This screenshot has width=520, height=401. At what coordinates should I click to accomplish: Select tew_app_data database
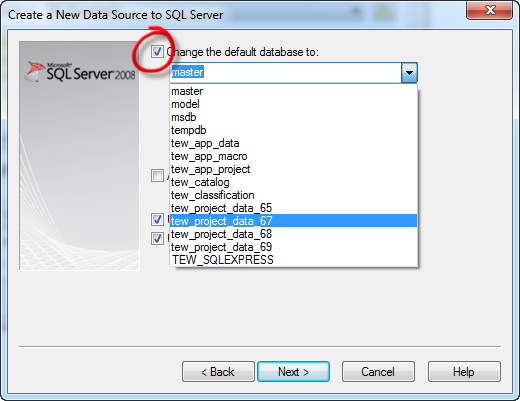pos(293,143)
